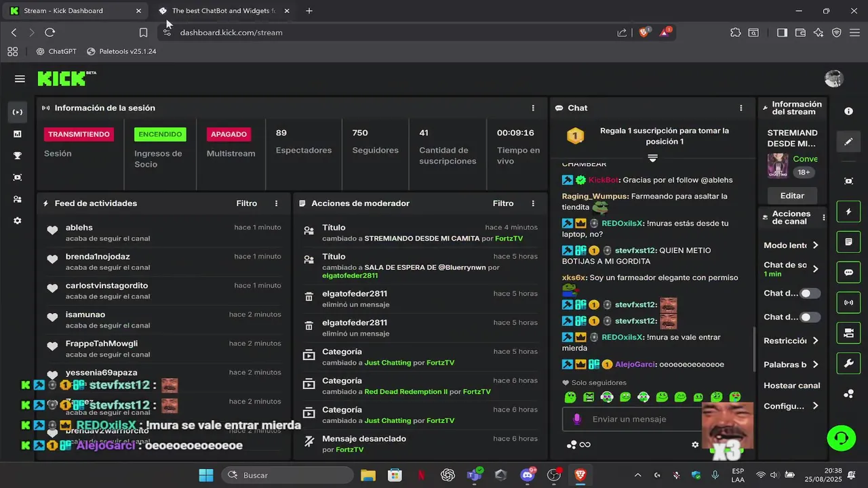Click the info icon in right sidebar
Screen dimensions: 868x488
click(848, 111)
